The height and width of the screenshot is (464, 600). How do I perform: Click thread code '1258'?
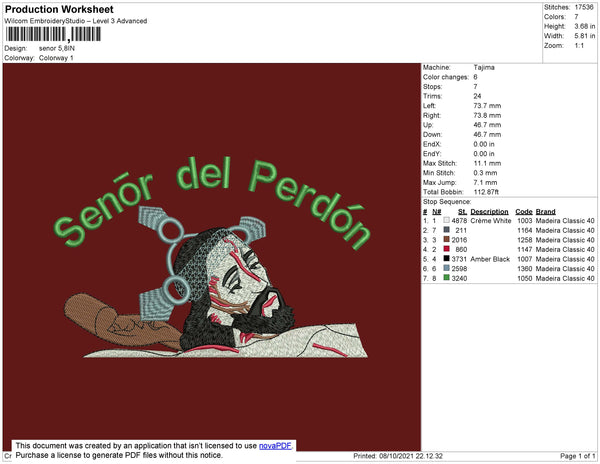(x=525, y=240)
